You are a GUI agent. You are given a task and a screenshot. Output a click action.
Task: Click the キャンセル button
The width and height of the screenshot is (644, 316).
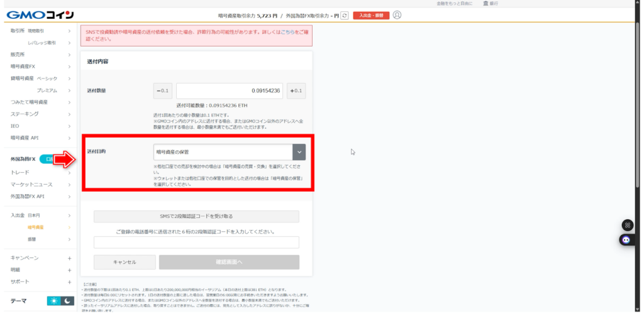[125, 262]
